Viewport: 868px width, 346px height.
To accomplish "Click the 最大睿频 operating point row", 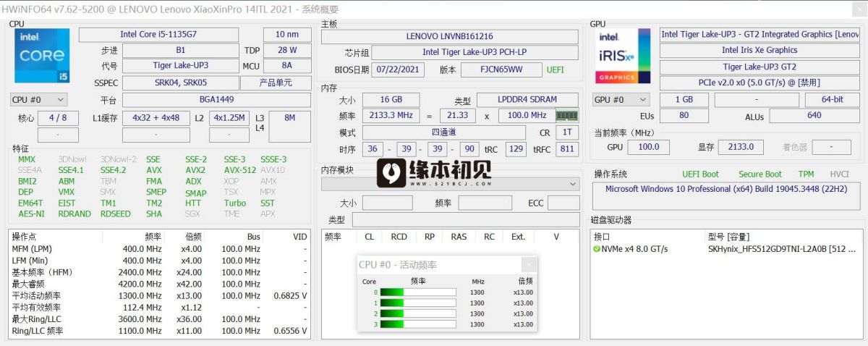I will point(159,284).
